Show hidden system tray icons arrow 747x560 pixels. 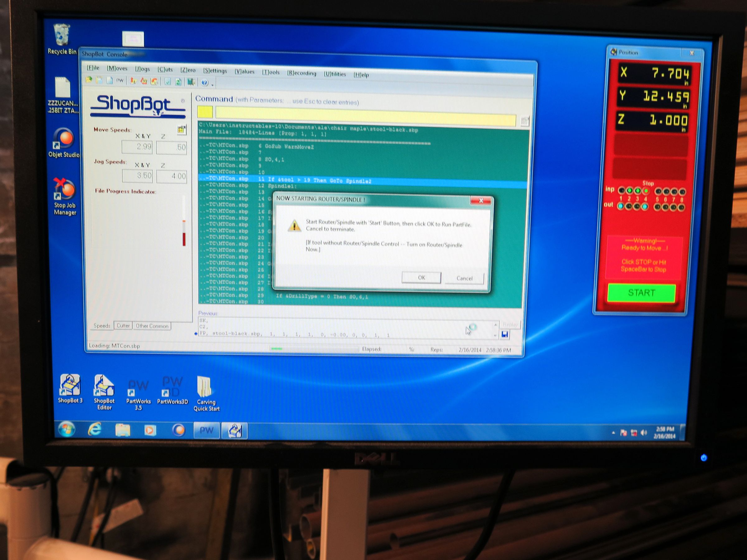click(x=613, y=433)
